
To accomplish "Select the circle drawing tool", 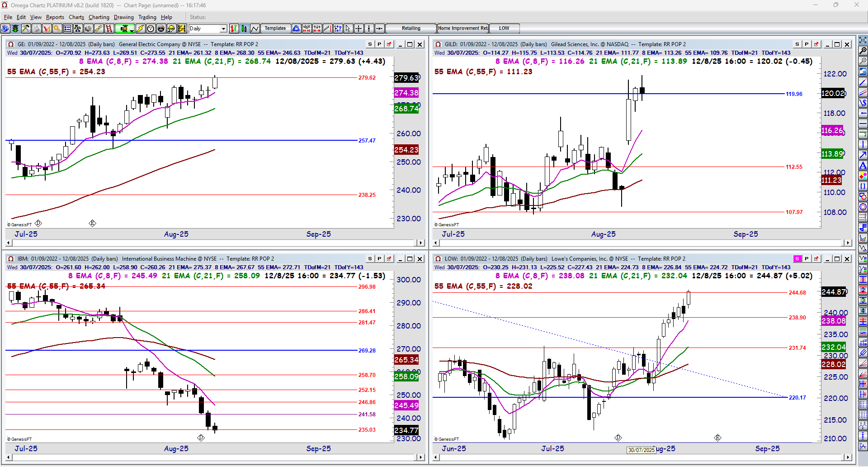I will 863,207.
